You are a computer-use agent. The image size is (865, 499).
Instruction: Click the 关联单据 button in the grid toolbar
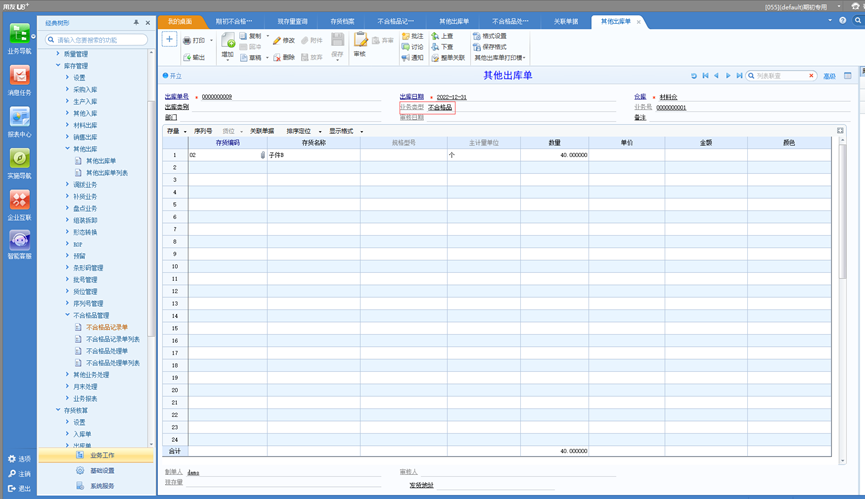[262, 131]
